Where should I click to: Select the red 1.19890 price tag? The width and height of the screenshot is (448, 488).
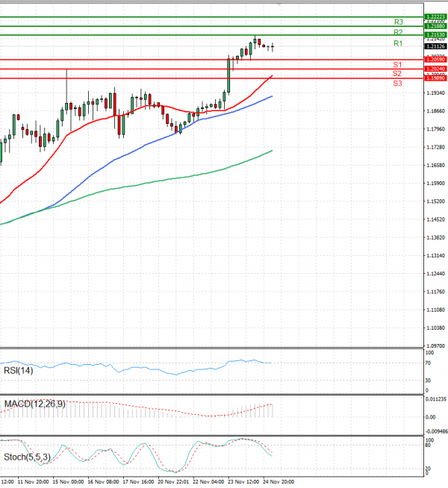(x=436, y=78)
